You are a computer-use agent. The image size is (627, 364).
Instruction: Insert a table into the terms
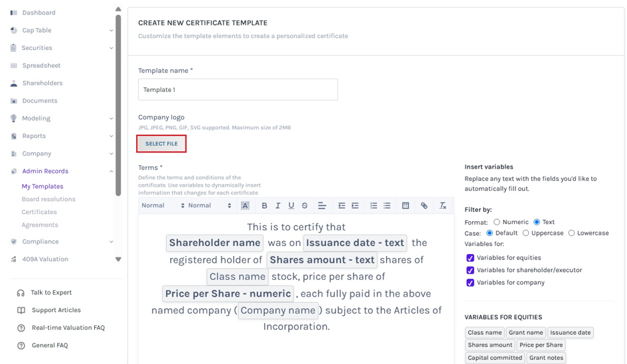click(x=406, y=205)
